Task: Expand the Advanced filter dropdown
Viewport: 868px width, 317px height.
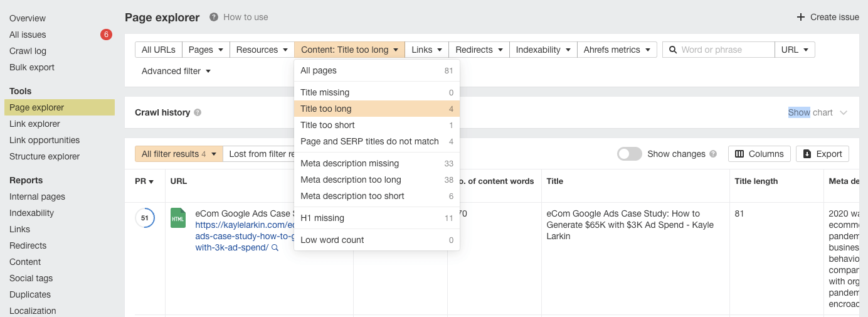Action: pos(176,71)
